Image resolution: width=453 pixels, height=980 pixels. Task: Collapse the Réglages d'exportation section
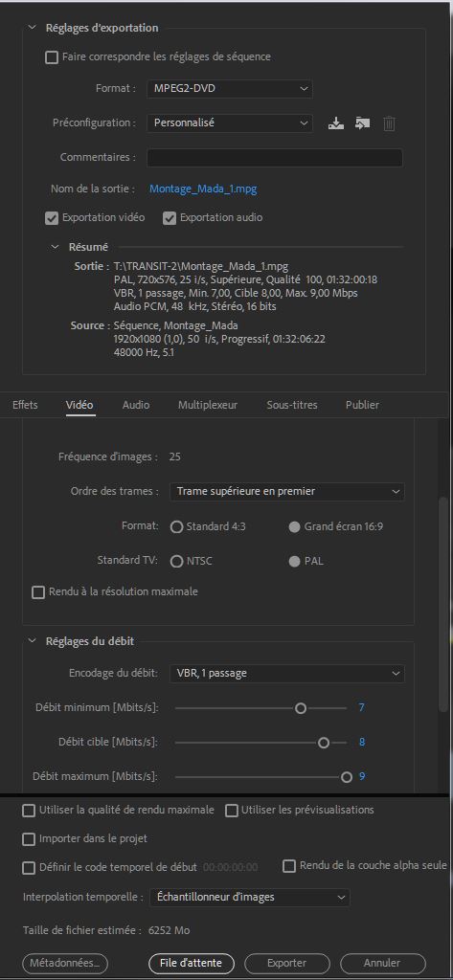[x=32, y=28]
